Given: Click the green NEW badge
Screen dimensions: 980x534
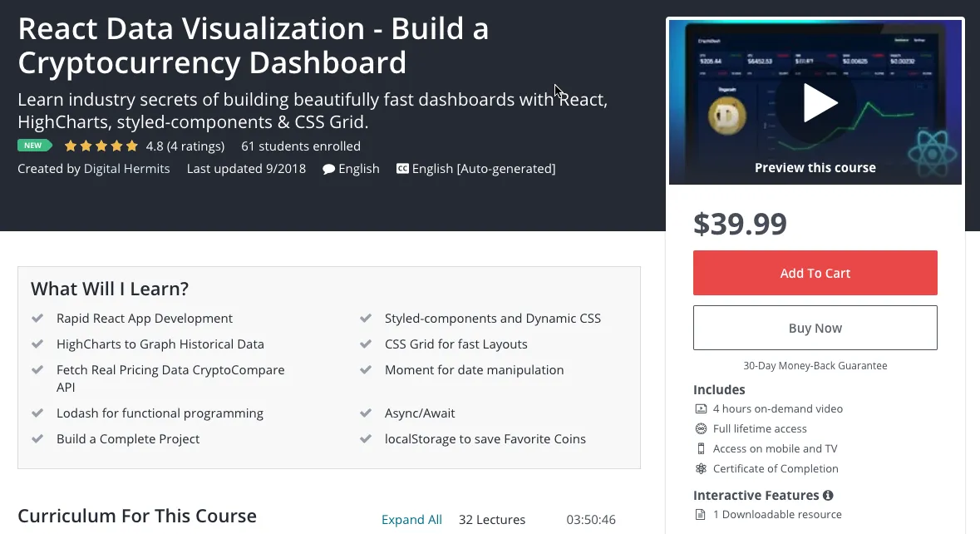Looking at the screenshot, I should tap(34, 146).
